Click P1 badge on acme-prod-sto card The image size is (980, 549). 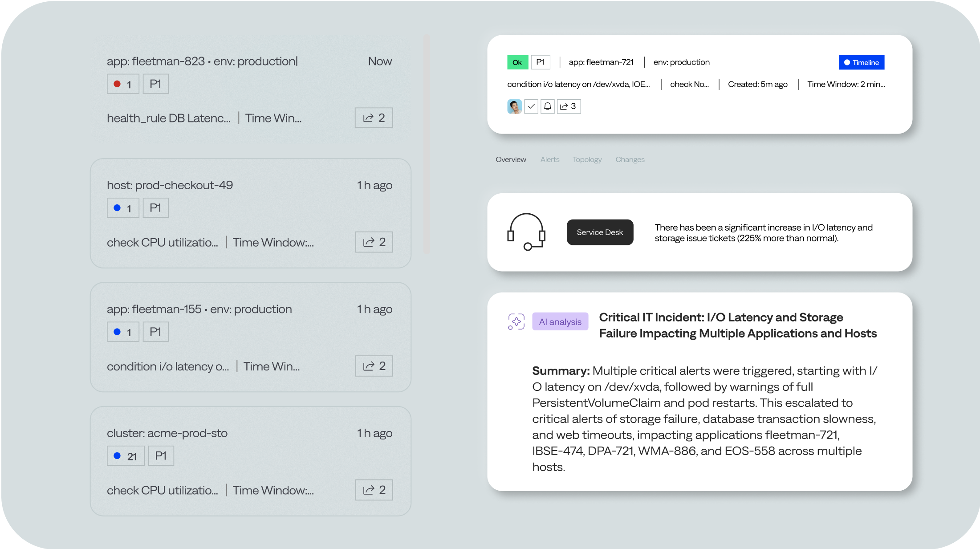click(161, 456)
